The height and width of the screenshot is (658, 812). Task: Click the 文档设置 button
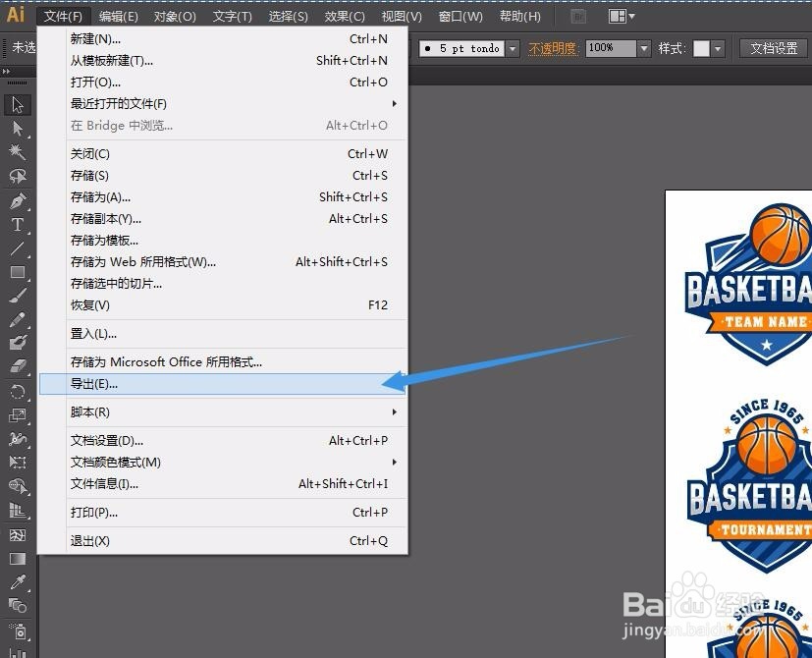774,49
